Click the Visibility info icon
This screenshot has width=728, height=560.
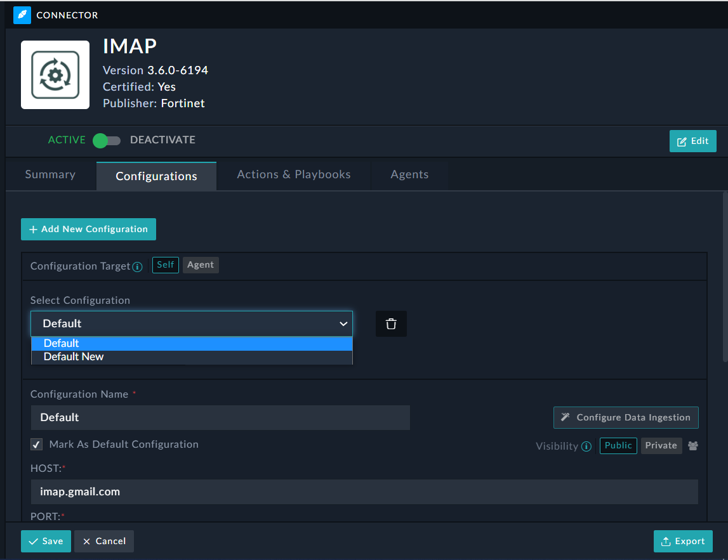[x=586, y=446]
